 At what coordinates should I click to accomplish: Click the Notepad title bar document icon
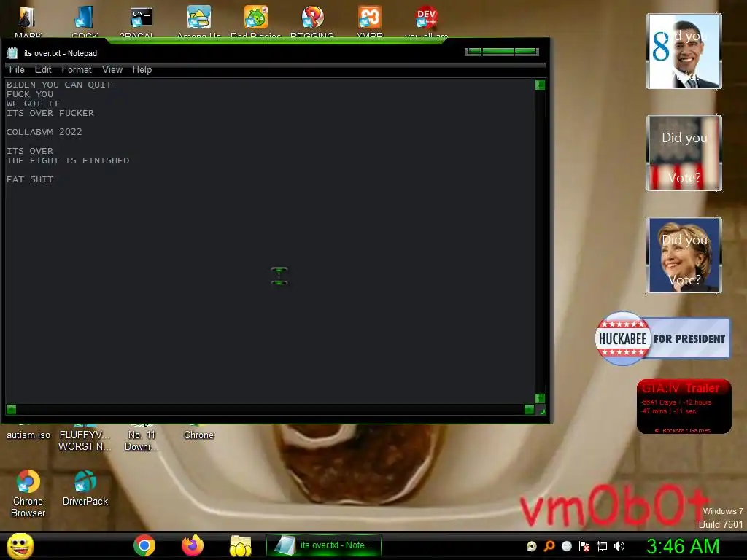click(12, 53)
